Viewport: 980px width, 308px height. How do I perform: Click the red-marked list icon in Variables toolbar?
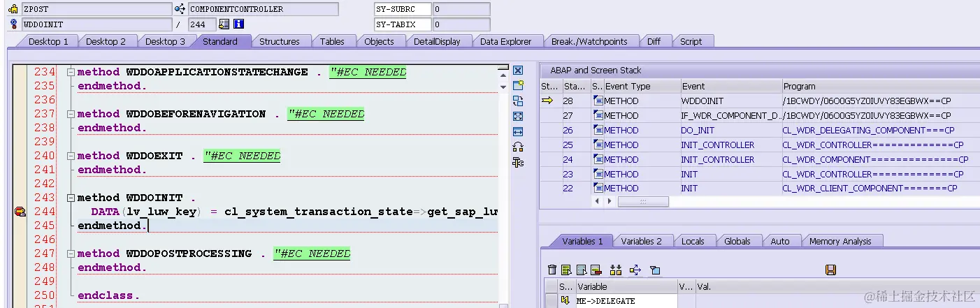pyautogui.click(x=596, y=270)
